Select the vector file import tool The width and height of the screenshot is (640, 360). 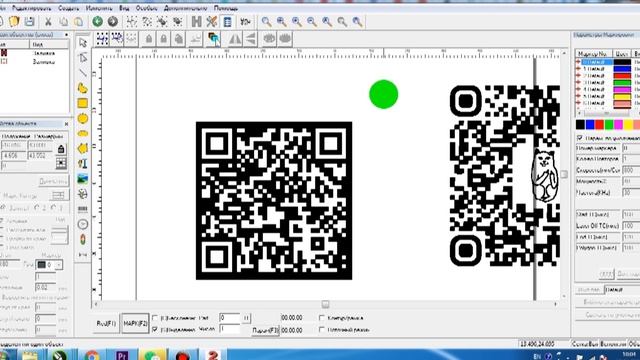tap(83, 194)
